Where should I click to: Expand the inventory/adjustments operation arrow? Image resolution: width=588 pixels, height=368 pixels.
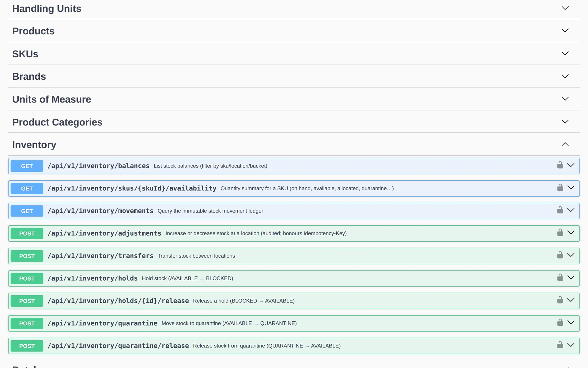571,232
